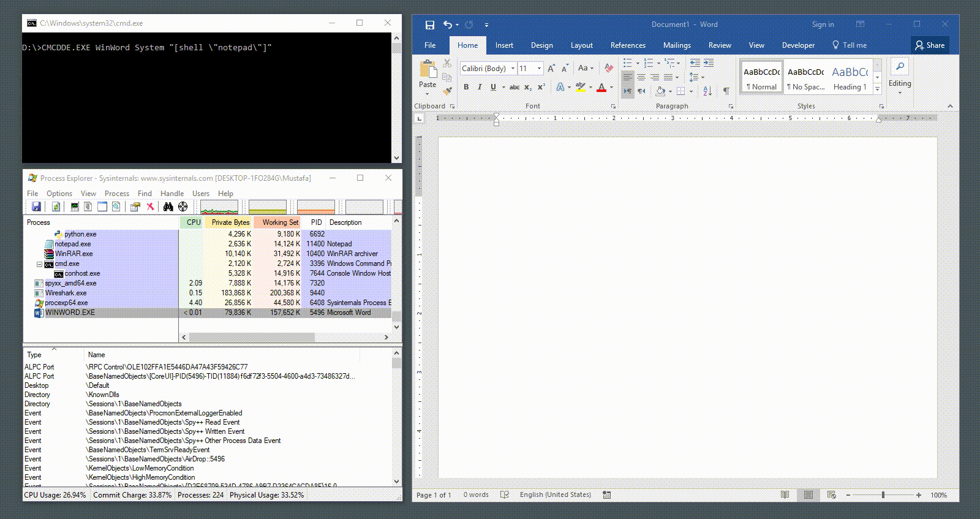Toggle Underline formatting in Word
The width and height of the screenshot is (980, 519).
click(493, 87)
